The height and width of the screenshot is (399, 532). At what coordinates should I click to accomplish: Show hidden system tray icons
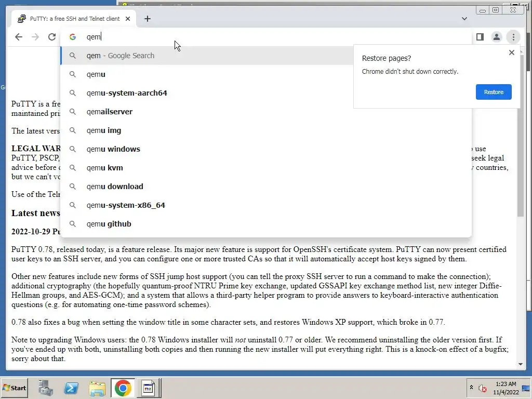(471, 388)
